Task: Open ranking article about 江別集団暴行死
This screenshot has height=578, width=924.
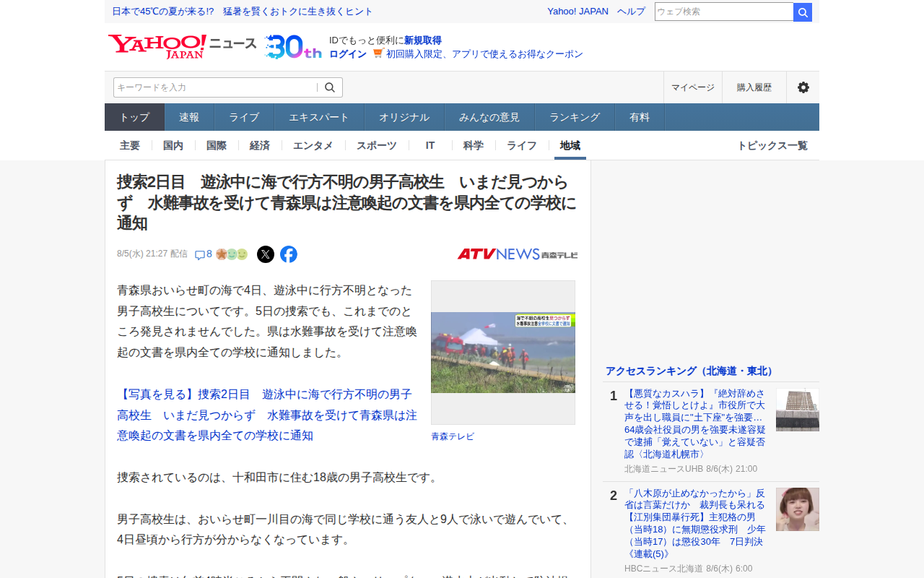Action: [695, 524]
